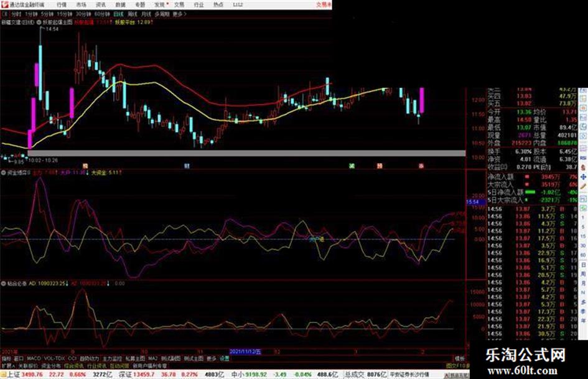Click the 热点 menu item
The width and height of the screenshot is (588, 379).
point(218,5)
